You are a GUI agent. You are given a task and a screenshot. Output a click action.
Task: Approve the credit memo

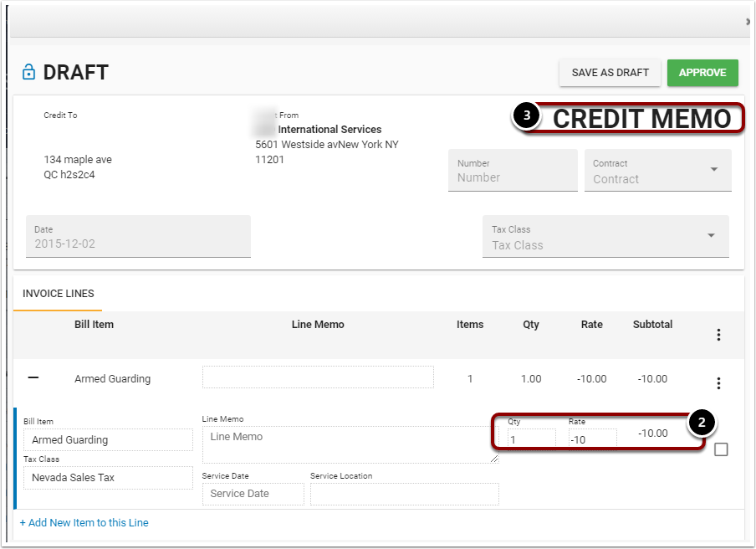[702, 73]
